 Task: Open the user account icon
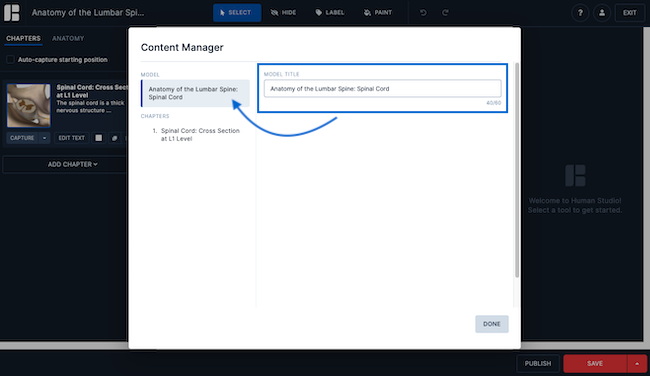coord(602,13)
